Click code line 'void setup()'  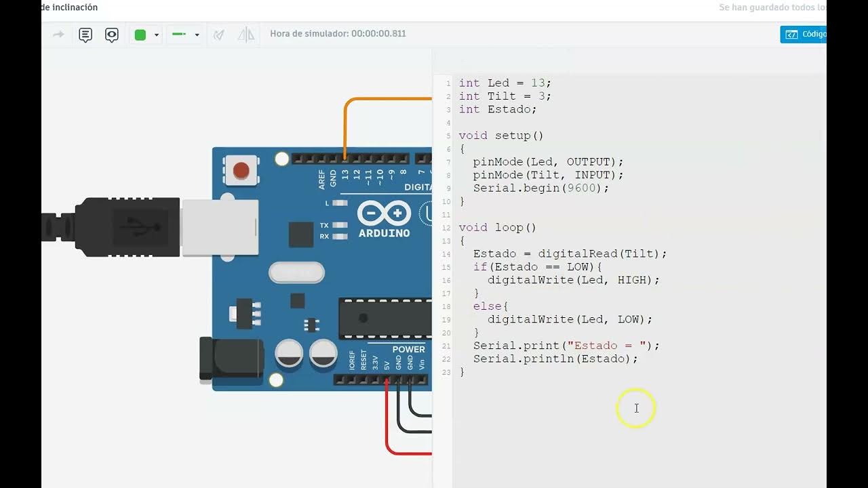click(501, 136)
